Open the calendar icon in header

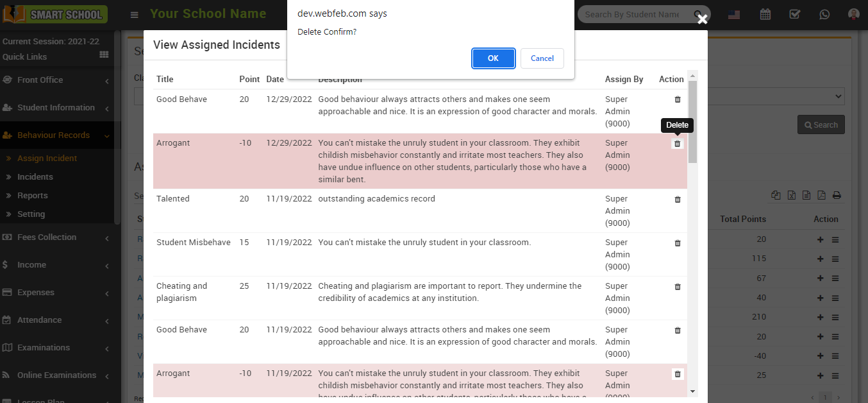tap(765, 14)
